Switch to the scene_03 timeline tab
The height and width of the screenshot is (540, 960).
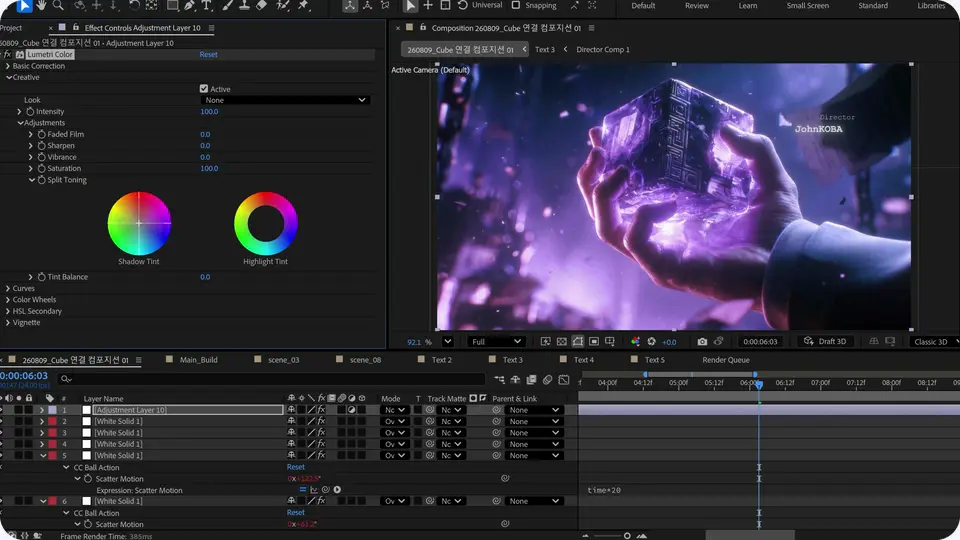pos(283,360)
